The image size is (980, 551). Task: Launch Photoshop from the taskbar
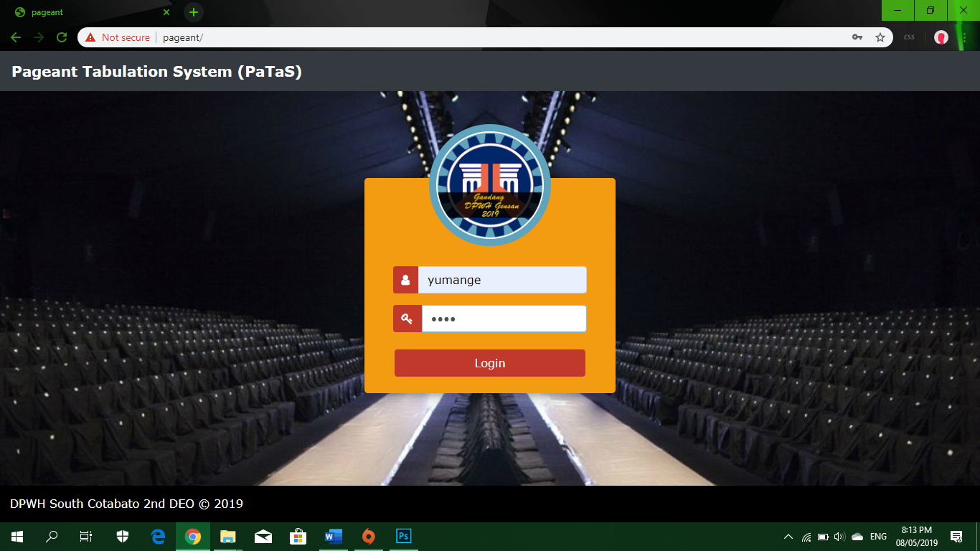click(x=403, y=536)
